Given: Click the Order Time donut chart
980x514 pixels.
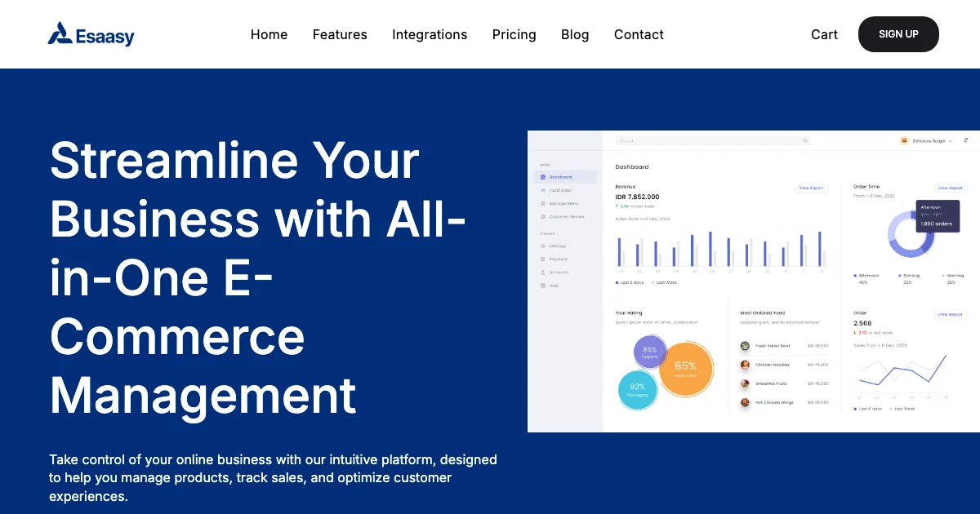Looking at the screenshot, I should pyautogui.click(x=911, y=234).
